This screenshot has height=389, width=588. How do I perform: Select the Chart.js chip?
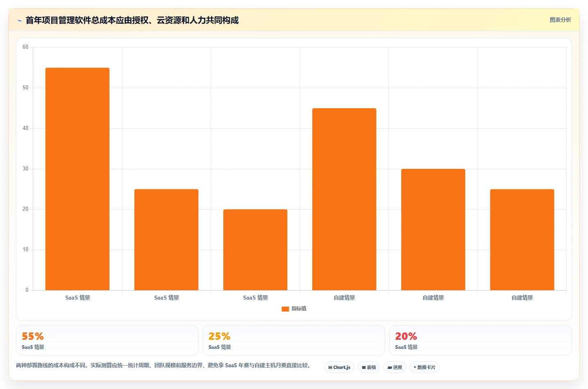(339, 367)
